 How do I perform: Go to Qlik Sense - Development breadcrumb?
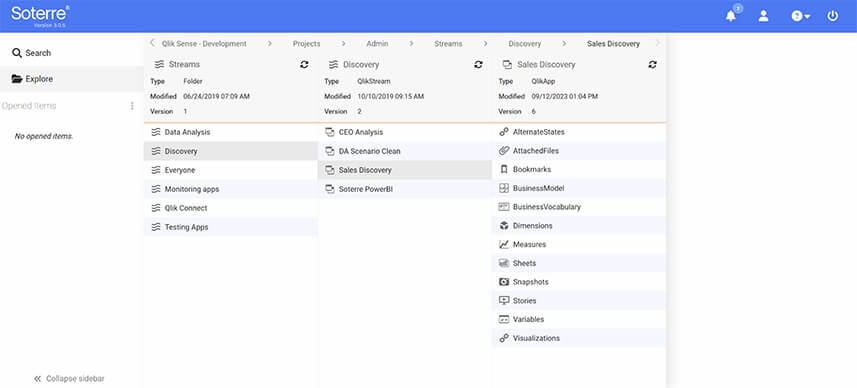click(x=204, y=44)
